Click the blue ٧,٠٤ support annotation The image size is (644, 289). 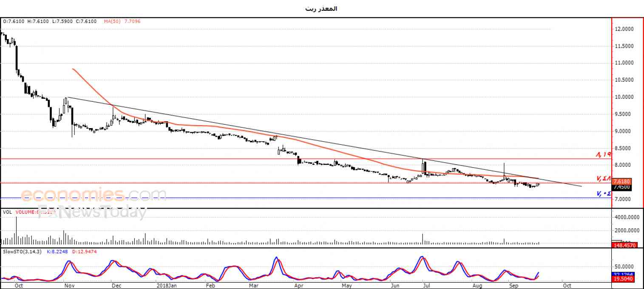604,194
